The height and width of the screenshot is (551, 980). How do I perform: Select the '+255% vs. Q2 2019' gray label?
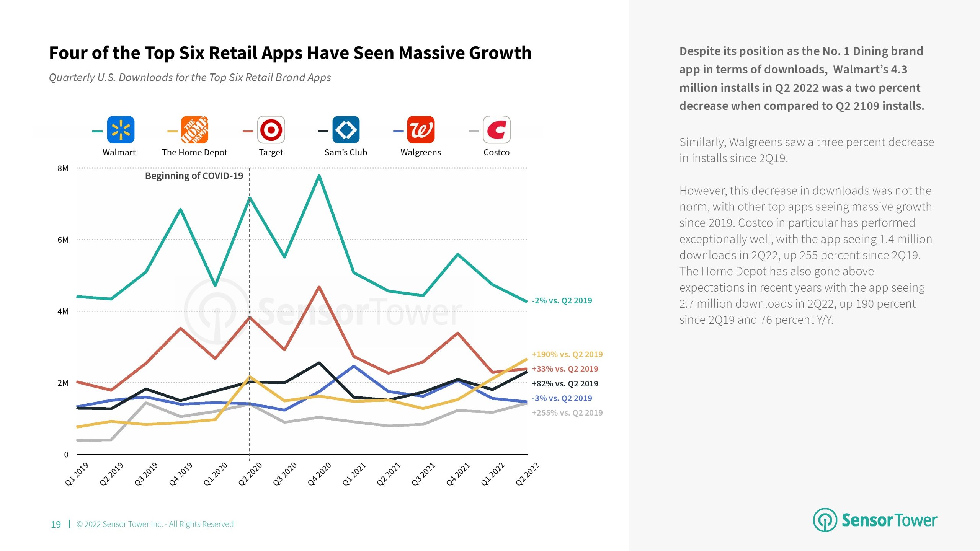click(567, 413)
